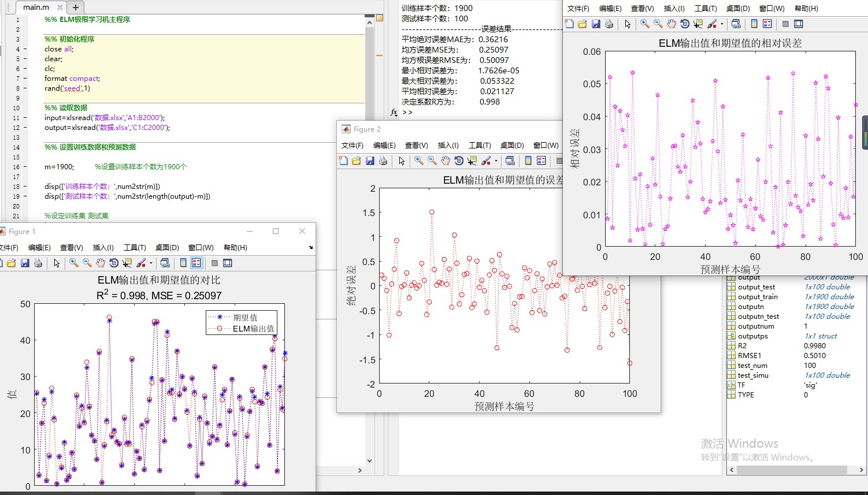Image resolution: width=868 pixels, height=495 pixels.
Task: Click the Print icon in Figure 1 toolbar
Action: point(38,263)
